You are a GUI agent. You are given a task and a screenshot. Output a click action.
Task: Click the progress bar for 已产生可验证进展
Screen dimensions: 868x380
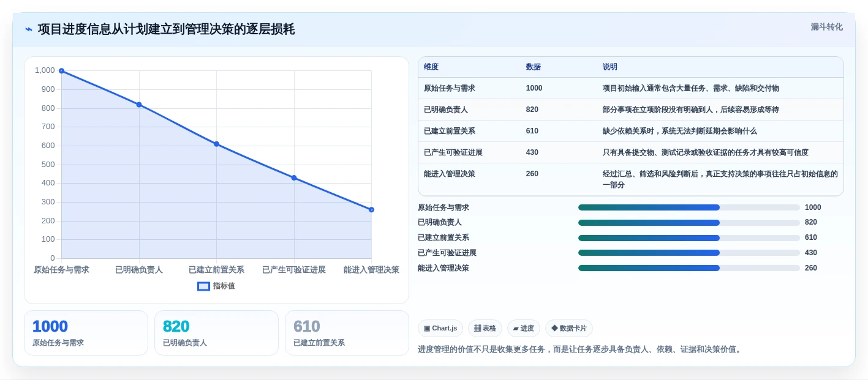pos(689,253)
